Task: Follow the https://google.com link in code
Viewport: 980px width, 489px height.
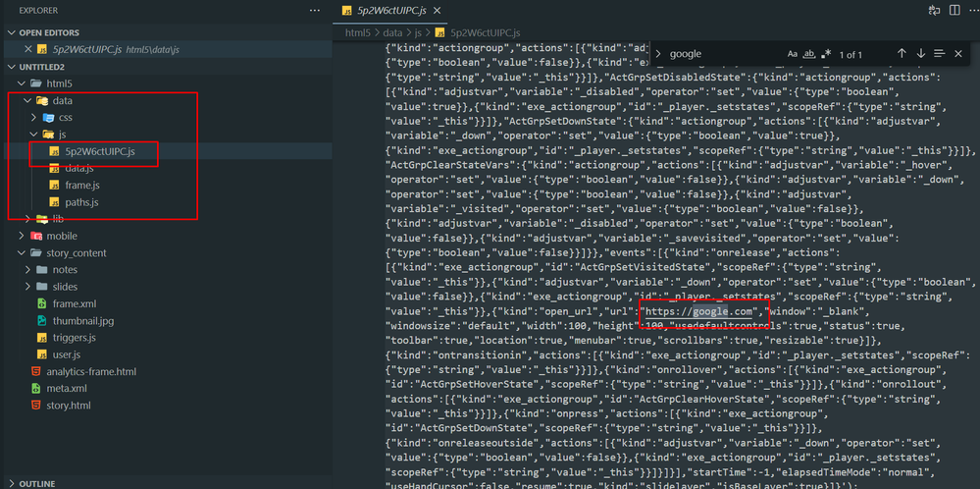Action: [698, 311]
